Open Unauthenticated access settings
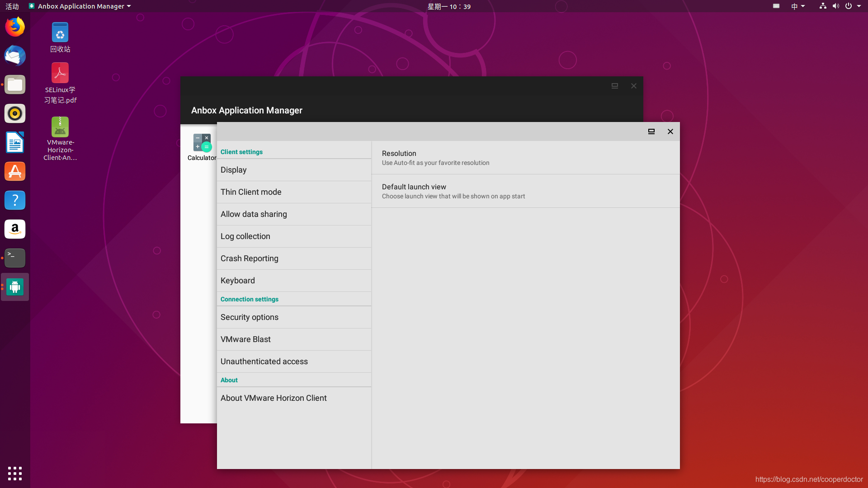This screenshot has height=488, width=868. pyautogui.click(x=294, y=361)
